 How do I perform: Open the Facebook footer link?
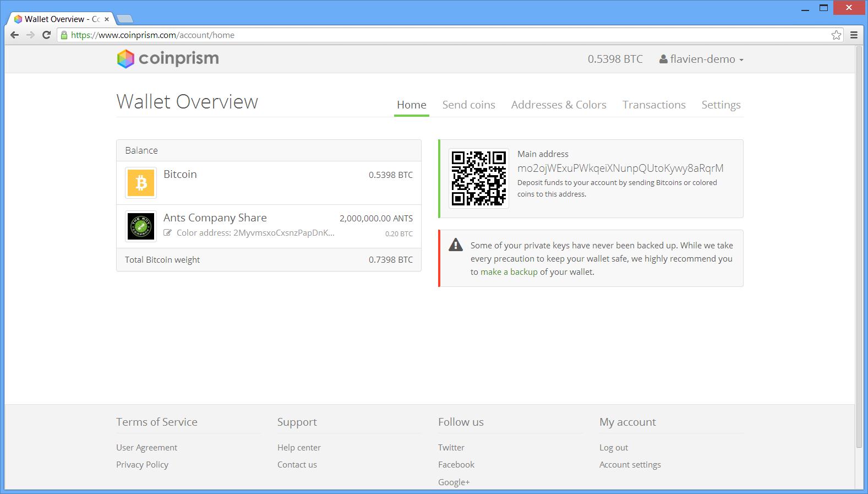coord(456,465)
